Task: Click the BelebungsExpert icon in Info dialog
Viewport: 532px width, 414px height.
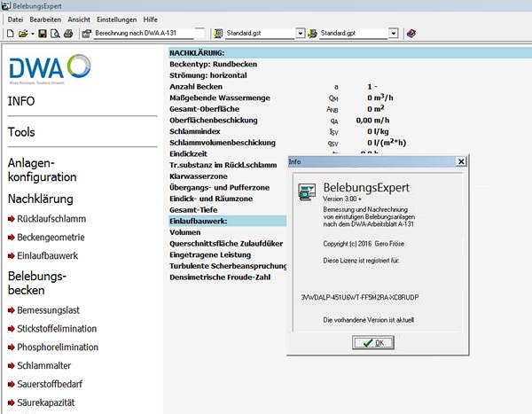Action: tap(307, 192)
